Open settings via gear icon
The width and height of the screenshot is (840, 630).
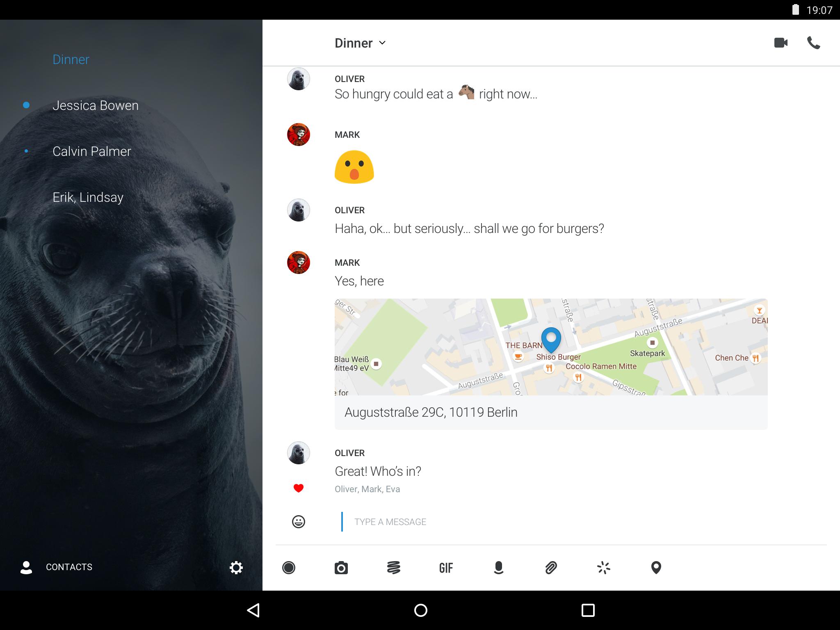(236, 568)
